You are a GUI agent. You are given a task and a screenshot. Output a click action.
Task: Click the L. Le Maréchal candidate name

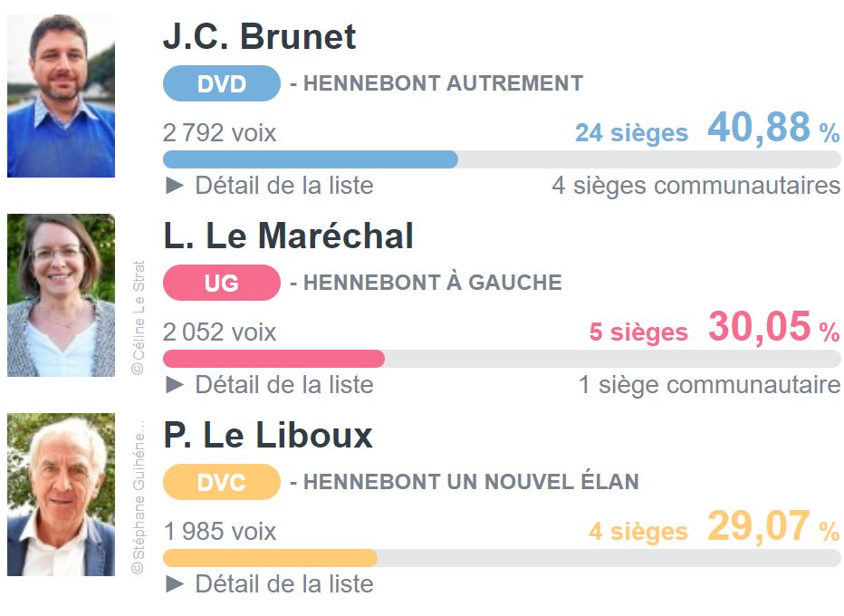pos(288,236)
